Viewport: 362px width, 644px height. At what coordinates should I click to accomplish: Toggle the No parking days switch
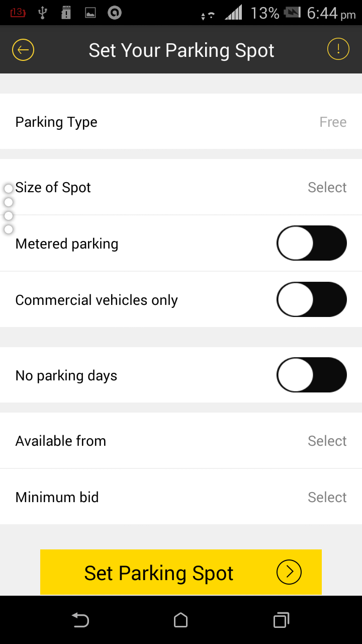[x=312, y=375]
